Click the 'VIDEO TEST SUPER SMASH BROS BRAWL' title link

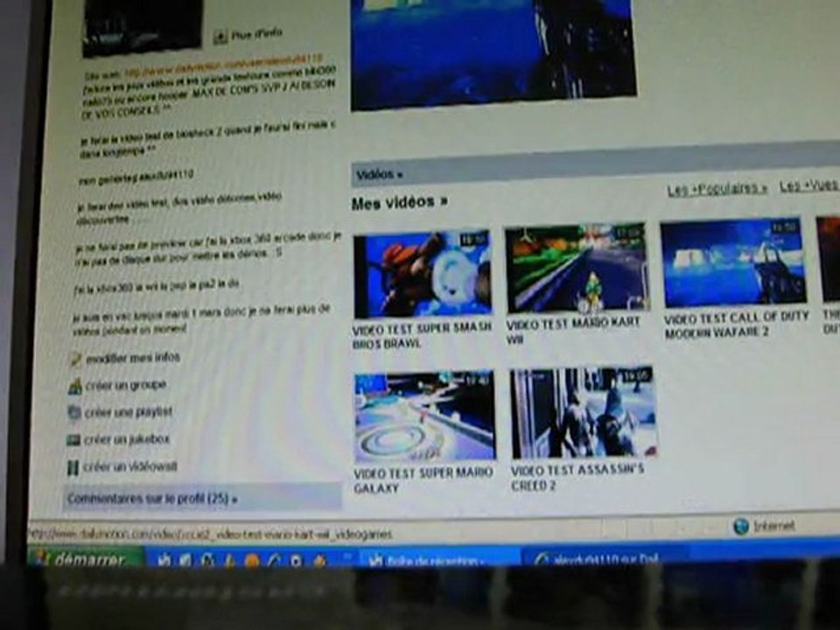coord(422,336)
